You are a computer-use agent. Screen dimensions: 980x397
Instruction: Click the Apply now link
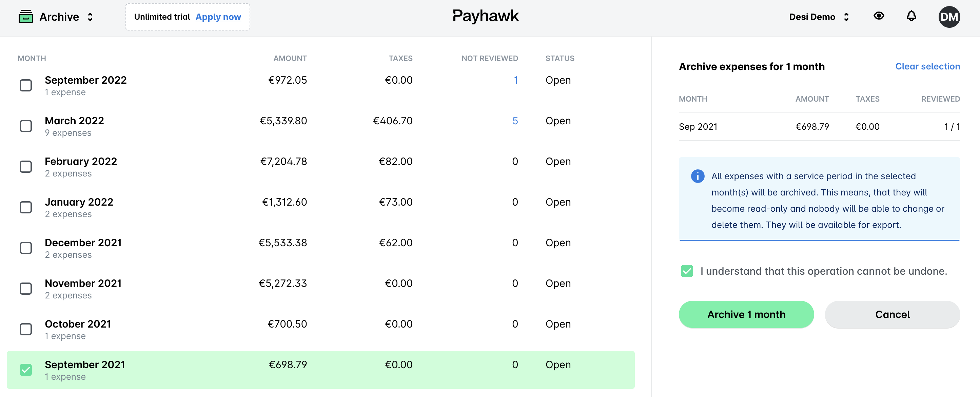click(218, 17)
